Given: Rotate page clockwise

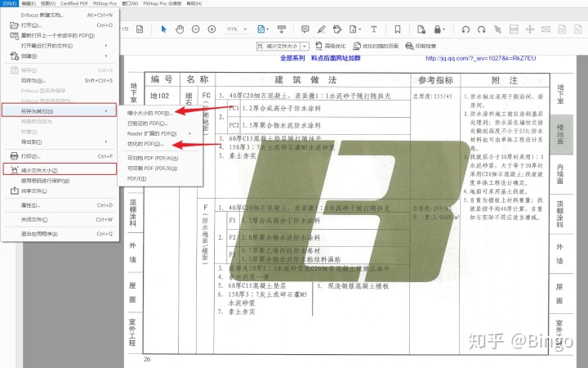Looking at the screenshot, I should click(x=482, y=29).
